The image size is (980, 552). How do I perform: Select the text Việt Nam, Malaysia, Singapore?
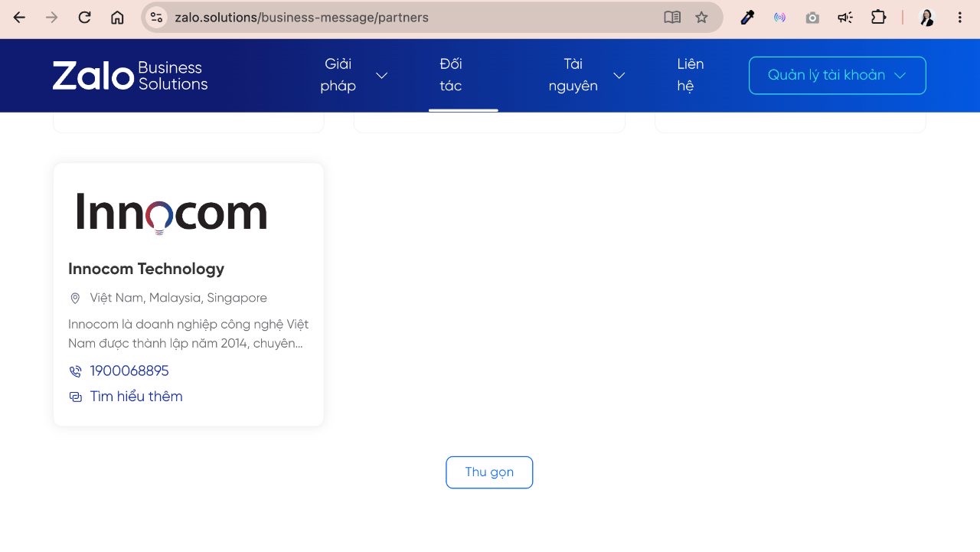(x=178, y=298)
